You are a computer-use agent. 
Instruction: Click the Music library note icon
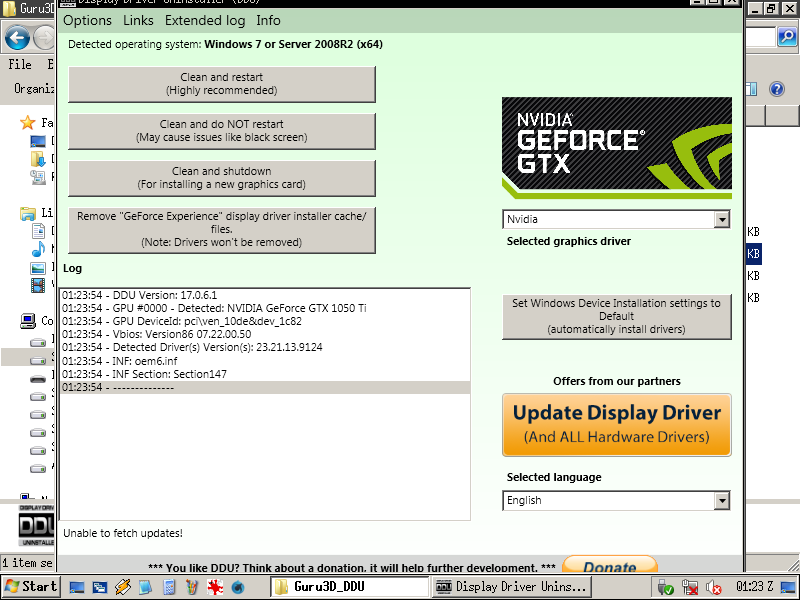(x=38, y=249)
